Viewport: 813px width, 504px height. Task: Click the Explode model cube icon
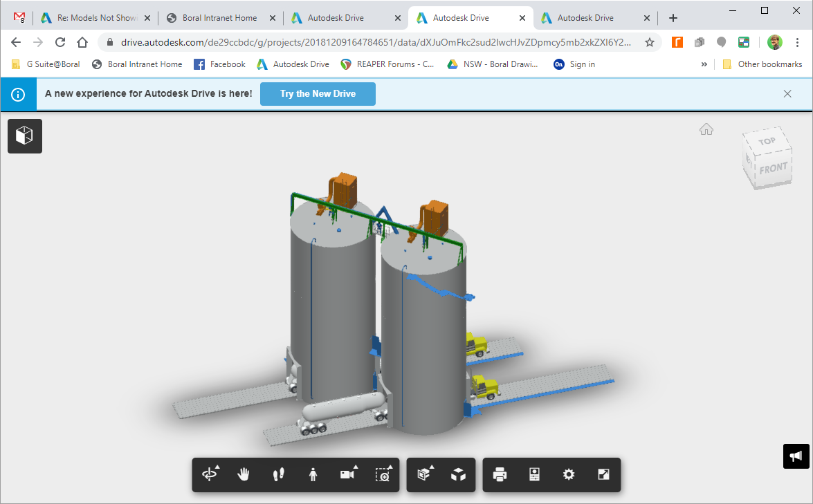(x=459, y=475)
